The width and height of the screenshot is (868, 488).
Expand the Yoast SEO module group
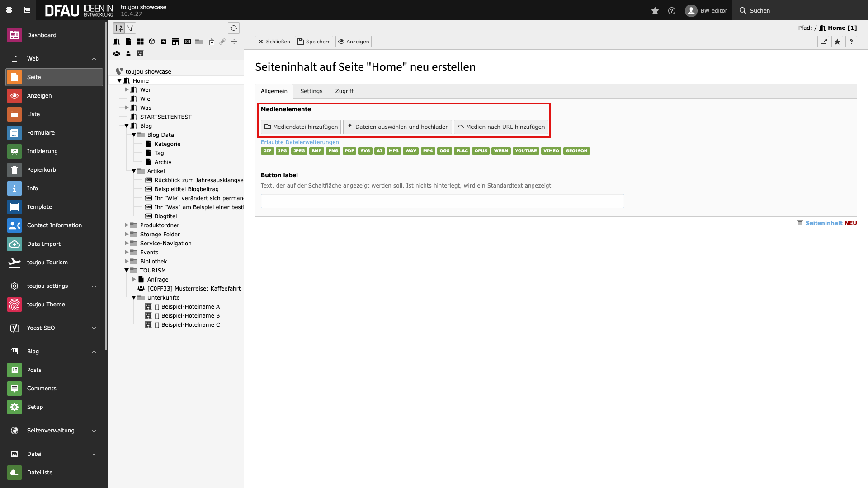[94, 328]
